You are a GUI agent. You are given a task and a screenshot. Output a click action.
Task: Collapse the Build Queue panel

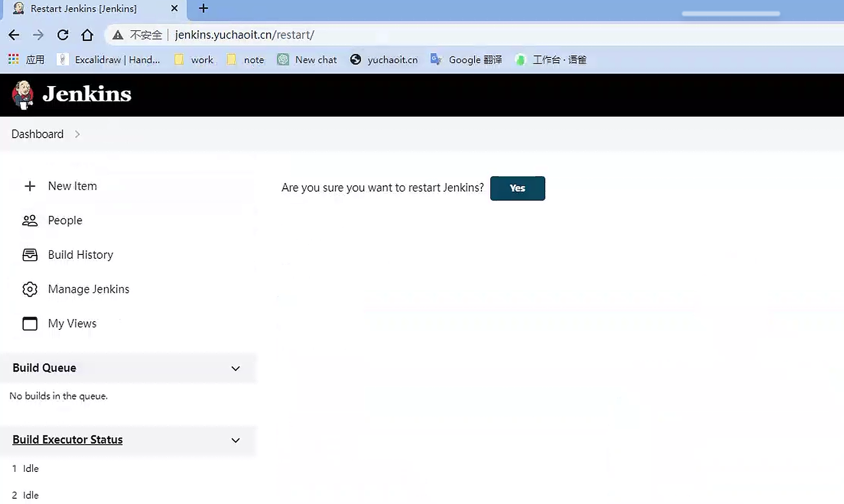pyautogui.click(x=236, y=368)
